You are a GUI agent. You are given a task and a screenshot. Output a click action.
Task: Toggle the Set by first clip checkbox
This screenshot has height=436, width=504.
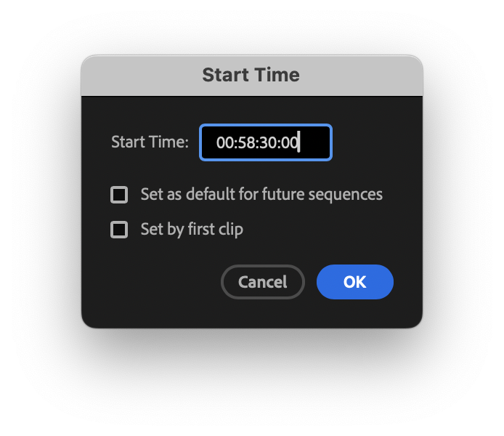119,230
